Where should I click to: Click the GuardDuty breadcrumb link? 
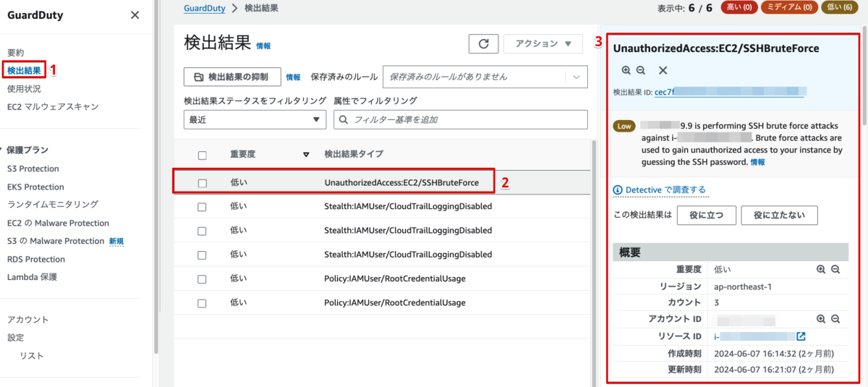(x=205, y=8)
